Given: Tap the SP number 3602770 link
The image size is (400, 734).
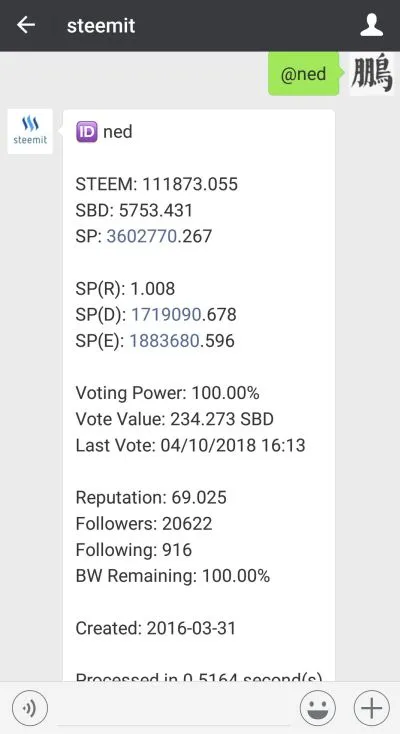Looking at the screenshot, I should (141, 236).
